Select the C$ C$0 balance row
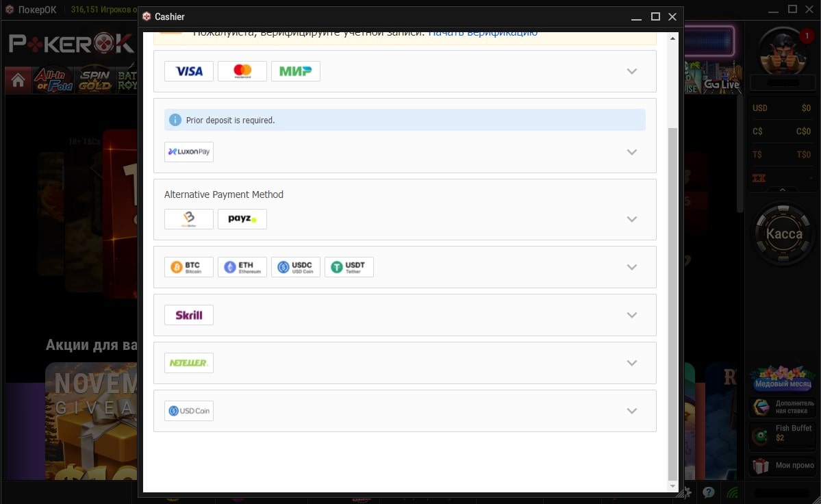This screenshot has height=504, width=821. coord(781,131)
